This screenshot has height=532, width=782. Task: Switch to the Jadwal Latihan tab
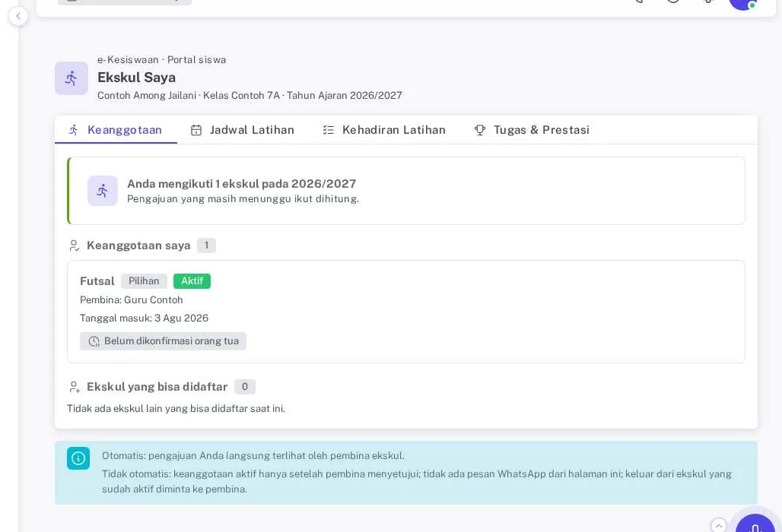pyautogui.click(x=243, y=130)
